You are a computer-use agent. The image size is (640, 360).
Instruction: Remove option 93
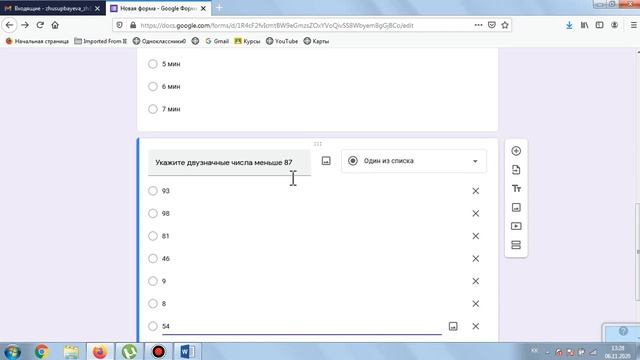pos(476,191)
